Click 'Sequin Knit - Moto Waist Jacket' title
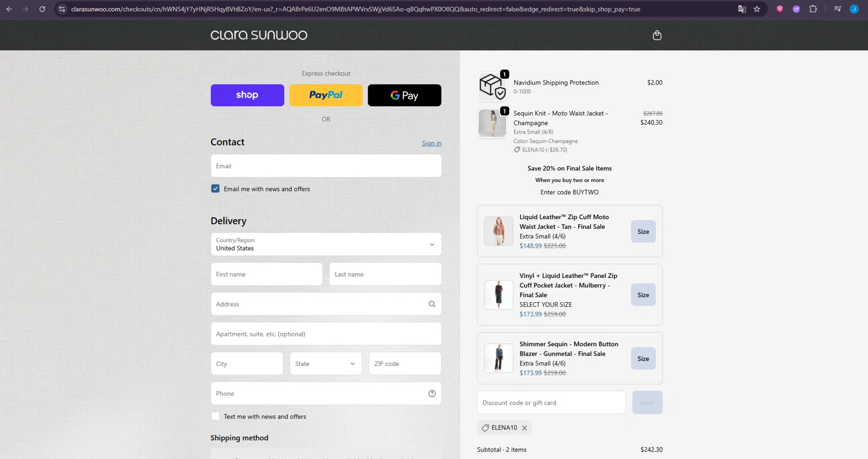 pyautogui.click(x=561, y=118)
